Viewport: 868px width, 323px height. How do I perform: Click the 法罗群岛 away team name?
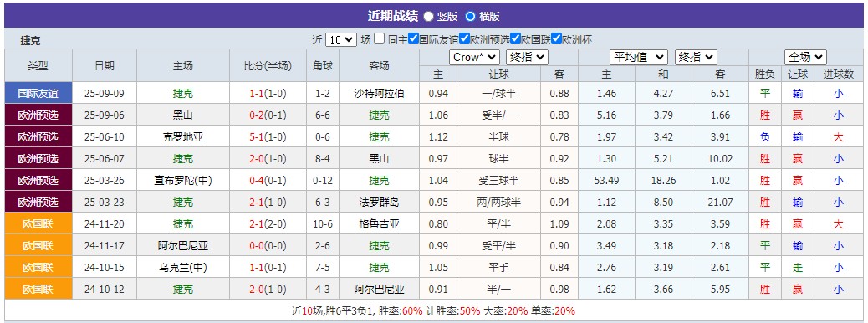pos(379,203)
